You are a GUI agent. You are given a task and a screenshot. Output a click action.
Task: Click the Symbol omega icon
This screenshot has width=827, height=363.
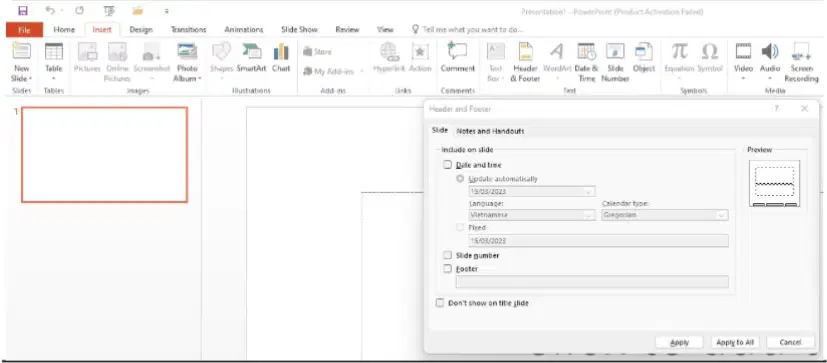tap(710, 58)
